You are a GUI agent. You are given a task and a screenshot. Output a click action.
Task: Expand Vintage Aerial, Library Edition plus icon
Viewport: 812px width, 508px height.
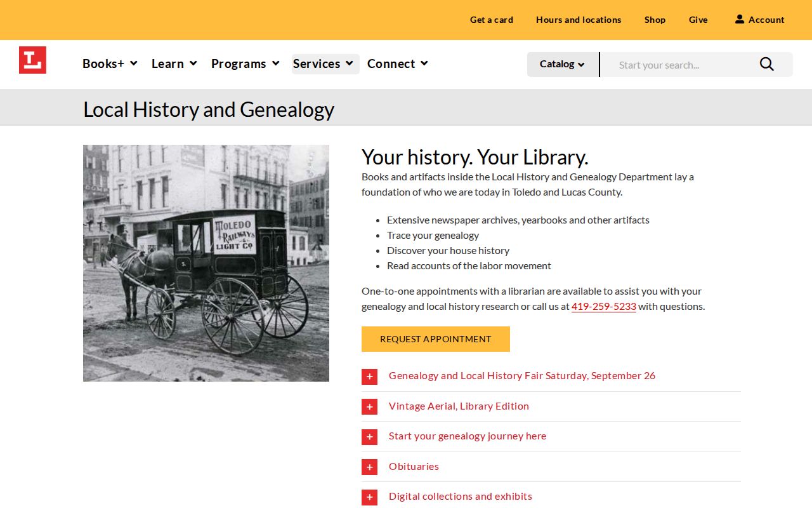point(369,406)
